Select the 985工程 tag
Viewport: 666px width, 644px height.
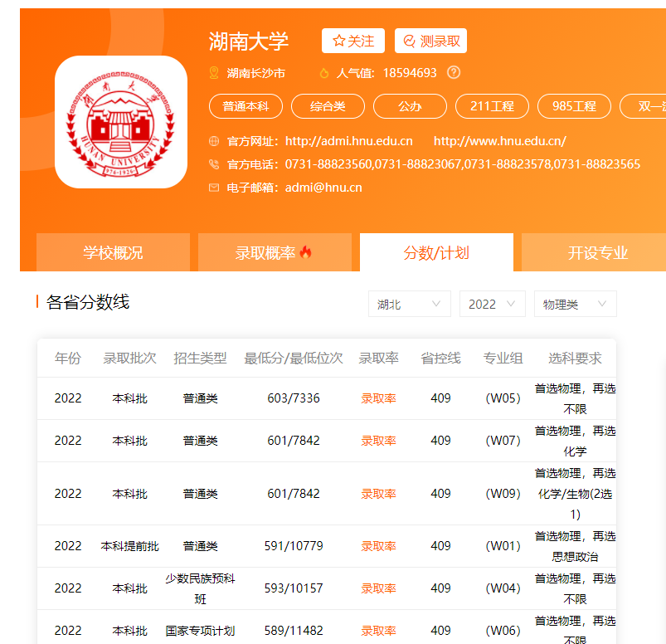574,106
